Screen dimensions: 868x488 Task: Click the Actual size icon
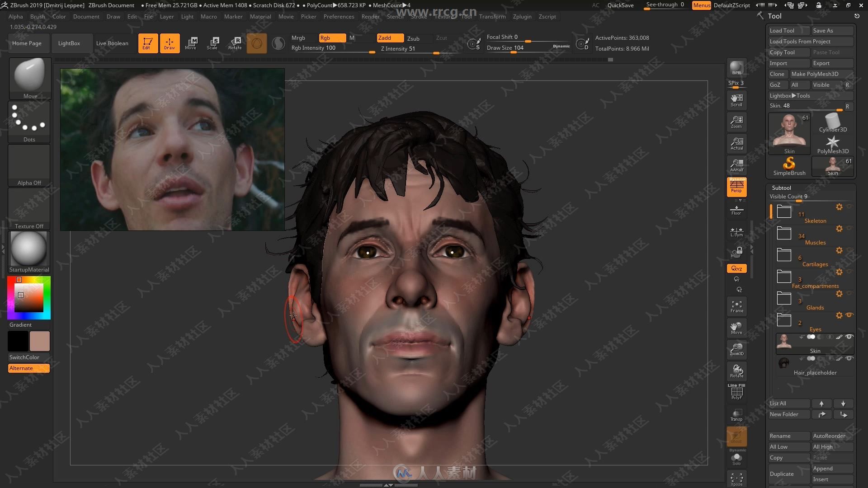pos(736,144)
